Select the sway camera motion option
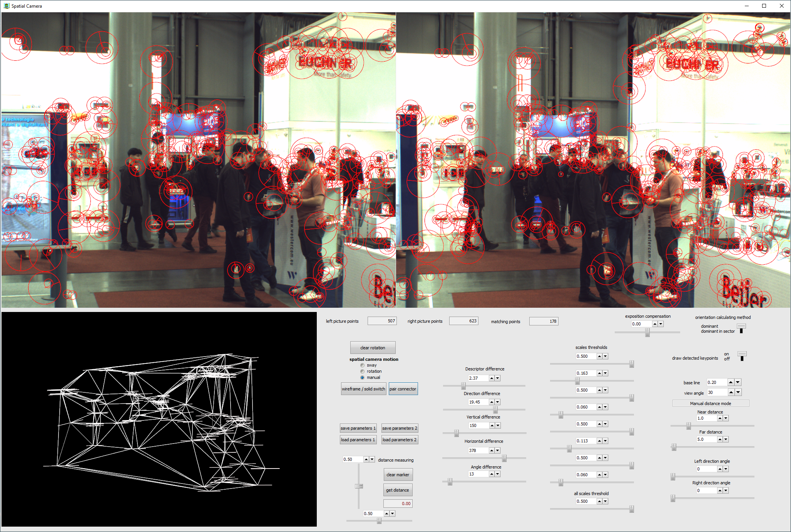The image size is (791, 532). [x=362, y=365]
